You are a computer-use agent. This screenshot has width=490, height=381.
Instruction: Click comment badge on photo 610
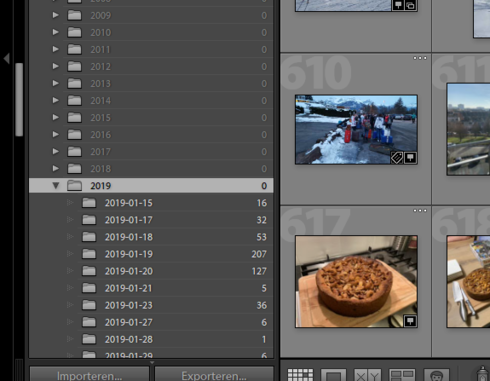click(410, 158)
